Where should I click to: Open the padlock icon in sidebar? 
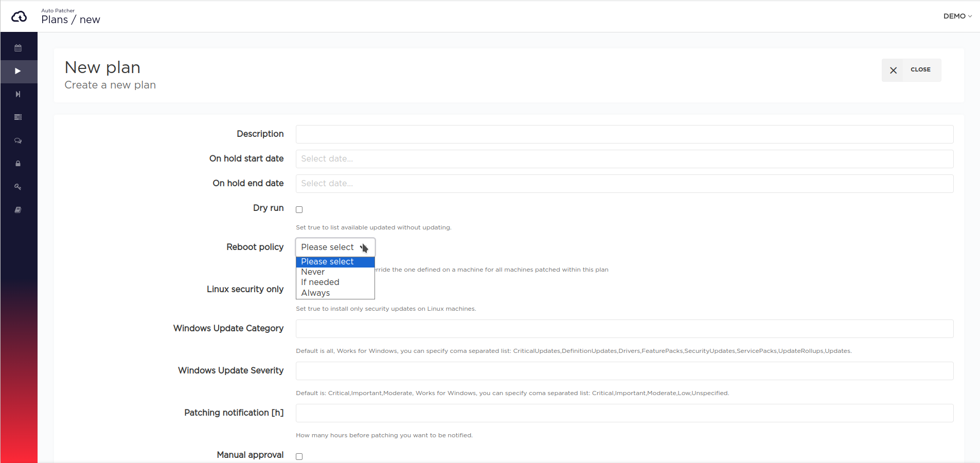tap(18, 164)
